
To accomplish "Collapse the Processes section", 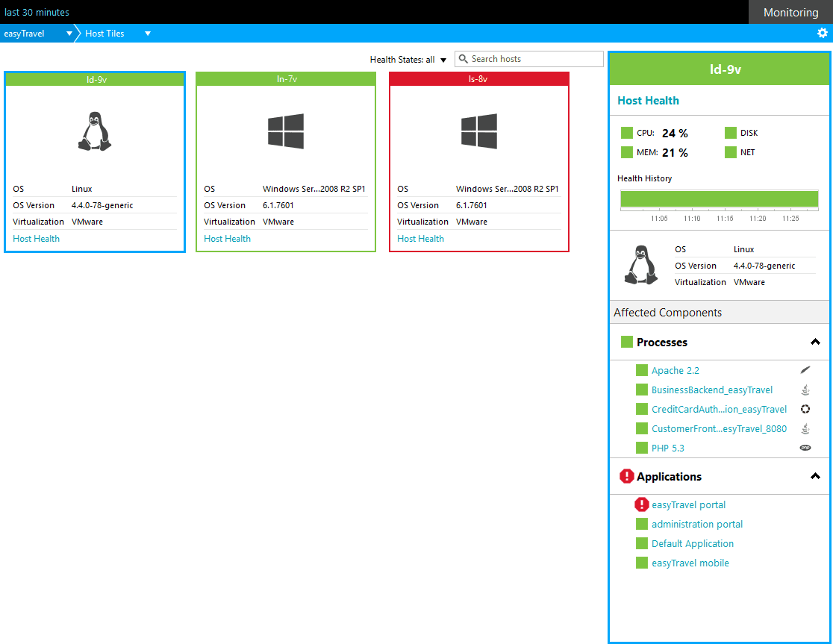I will tap(815, 342).
